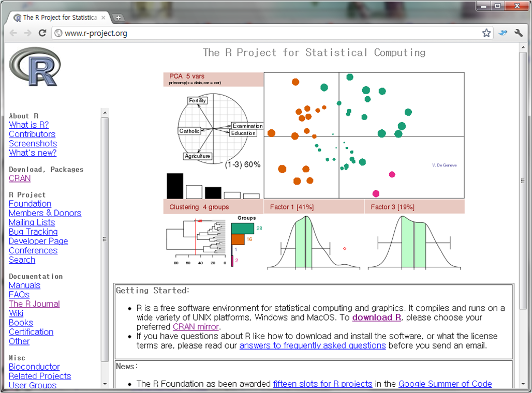The width and height of the screenshot is (532, 393).
Task: Bookmark this page with the star icon
Action: coord(486,33)
